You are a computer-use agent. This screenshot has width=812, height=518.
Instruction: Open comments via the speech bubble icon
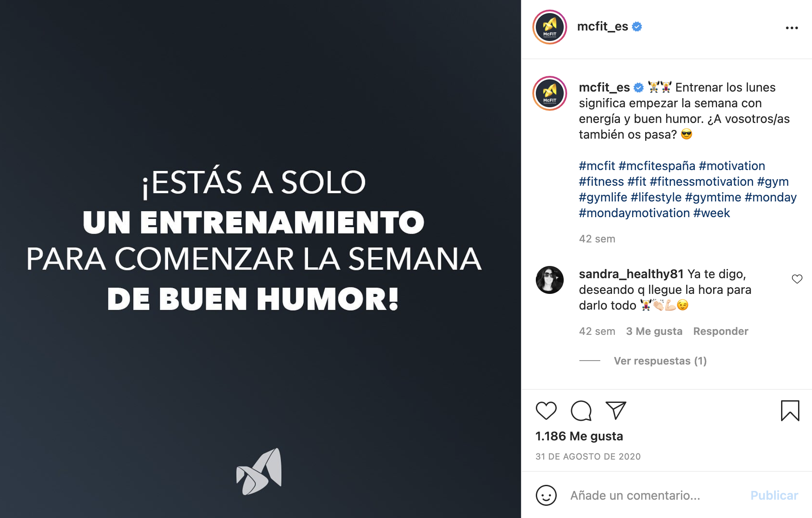(581, 410)
